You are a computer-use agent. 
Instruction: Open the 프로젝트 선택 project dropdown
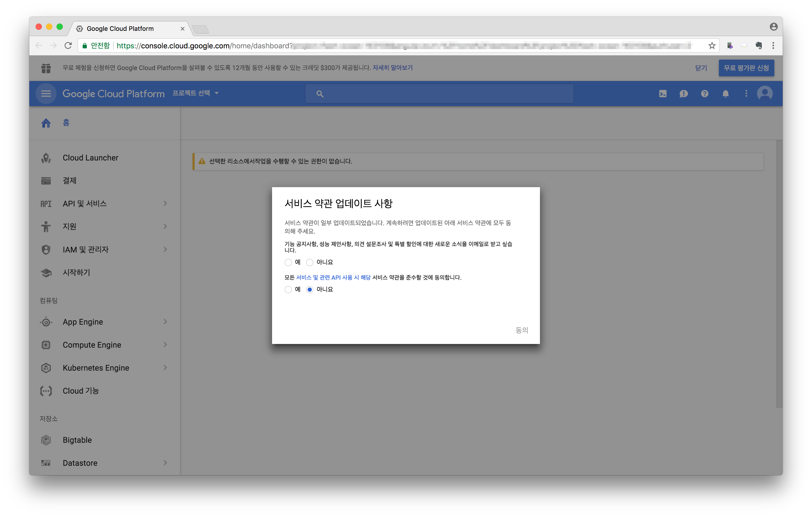[x=195, y=93]
